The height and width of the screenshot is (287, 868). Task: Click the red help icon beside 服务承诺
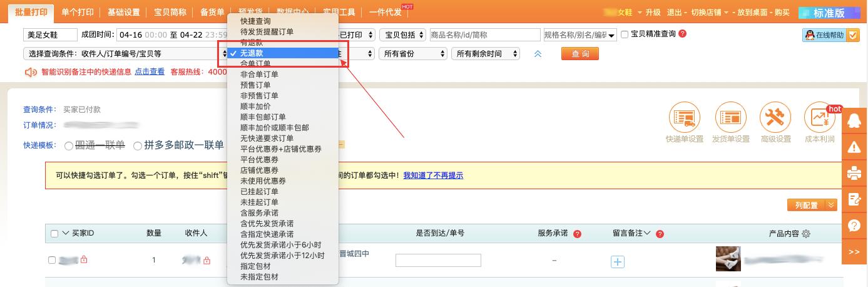(577, 234)
